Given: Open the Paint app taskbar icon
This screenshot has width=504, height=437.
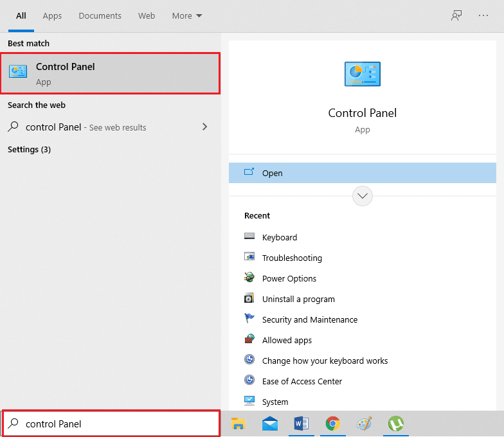Looking at the screenshot, I should click(x=364, y=424).
